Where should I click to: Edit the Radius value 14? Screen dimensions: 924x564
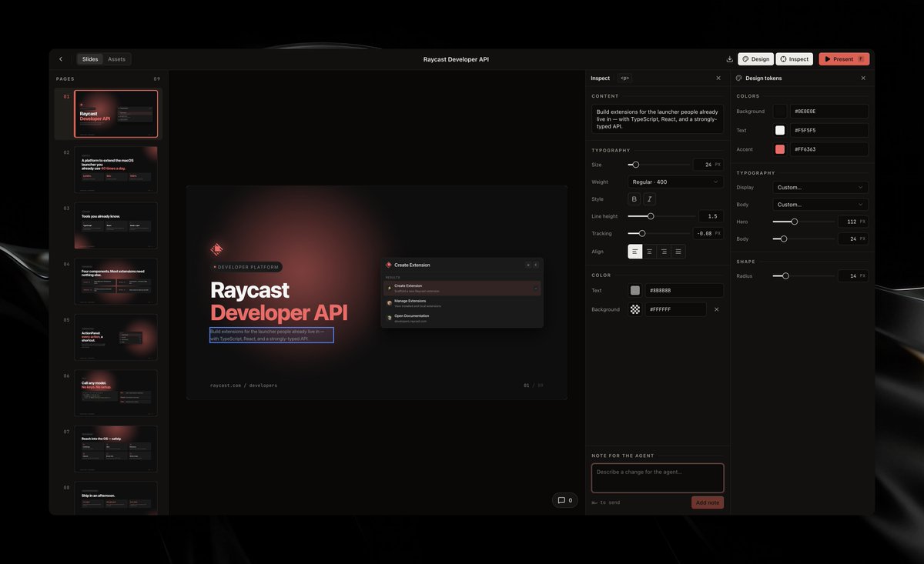pos(852,275)
